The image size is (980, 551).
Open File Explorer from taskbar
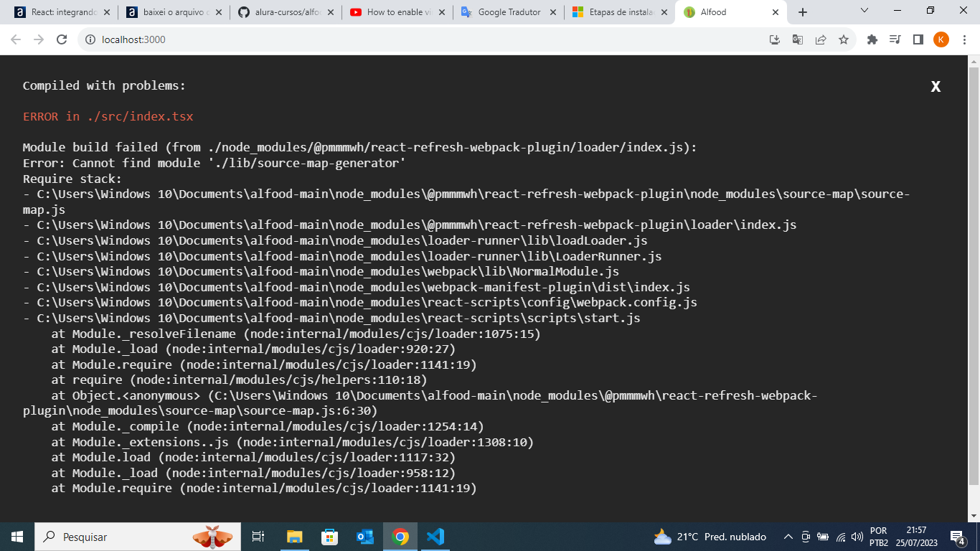coord(294,537)
